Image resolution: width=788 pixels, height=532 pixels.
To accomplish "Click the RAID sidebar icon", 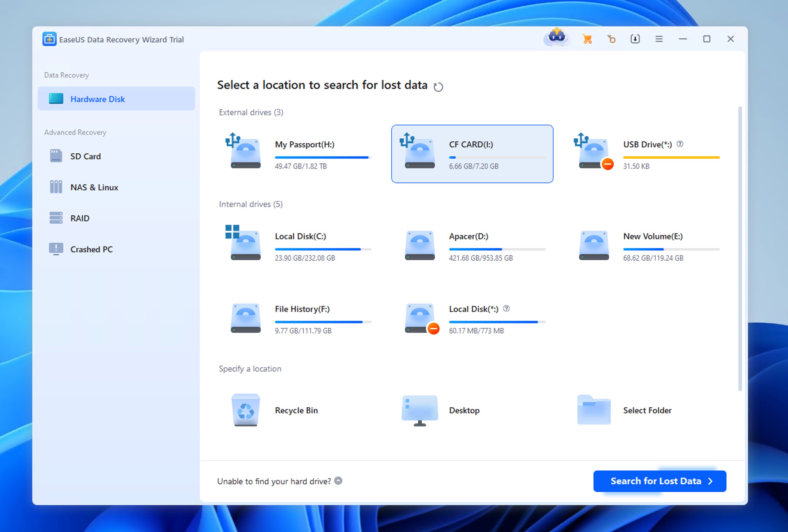I will [56, 218].
